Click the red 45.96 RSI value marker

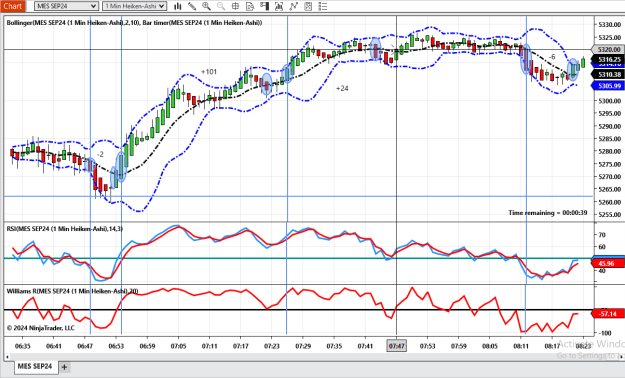coord(607,264)
